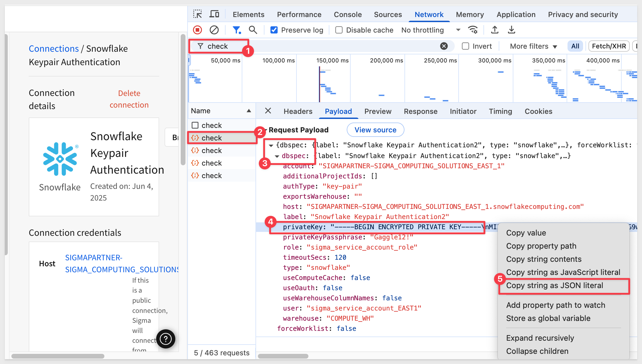Stop recording network log
The width and height of the screenshot is (642, 364).
tap(197, 30)
